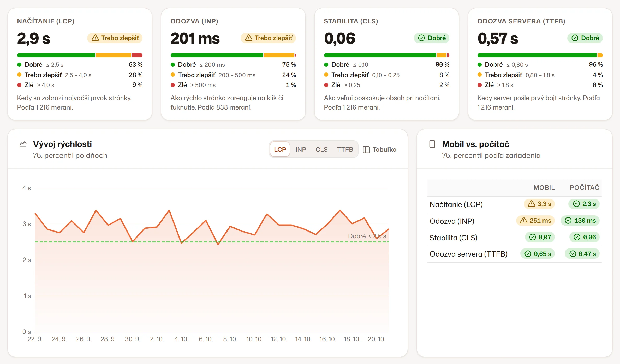Image resolution: width=620 pixels, height=364 pixels.
Task: Click the desktop CLS 0,06 badge
Action: tap(585, 237)
